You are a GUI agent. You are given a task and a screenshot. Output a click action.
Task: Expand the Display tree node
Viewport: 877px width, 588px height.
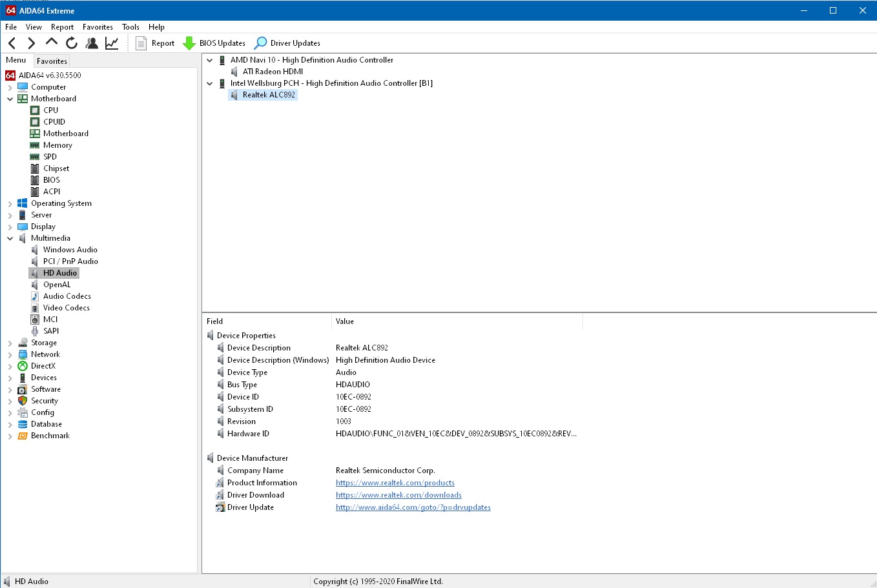point(10,227)
